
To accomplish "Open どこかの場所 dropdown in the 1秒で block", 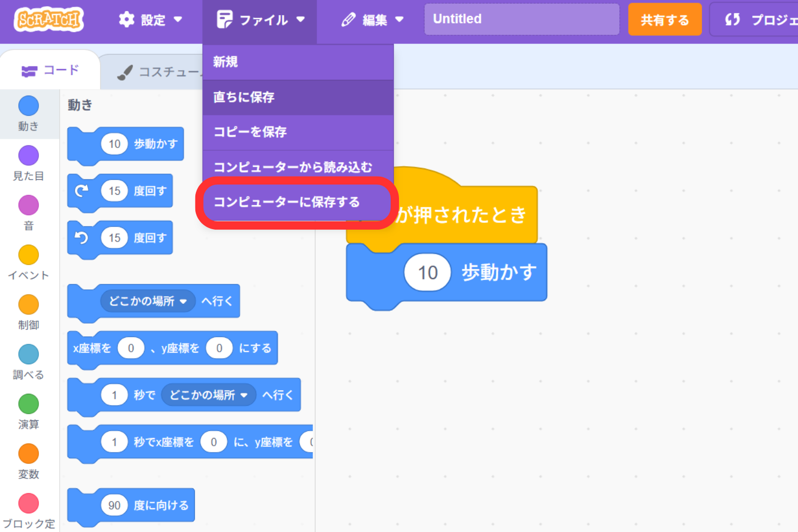I will [209, 395].
